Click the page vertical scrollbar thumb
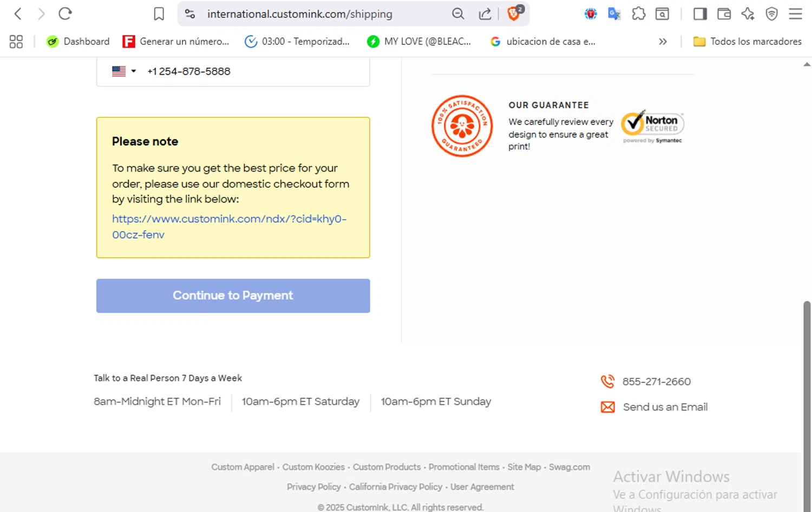 [x=807, y=406]
